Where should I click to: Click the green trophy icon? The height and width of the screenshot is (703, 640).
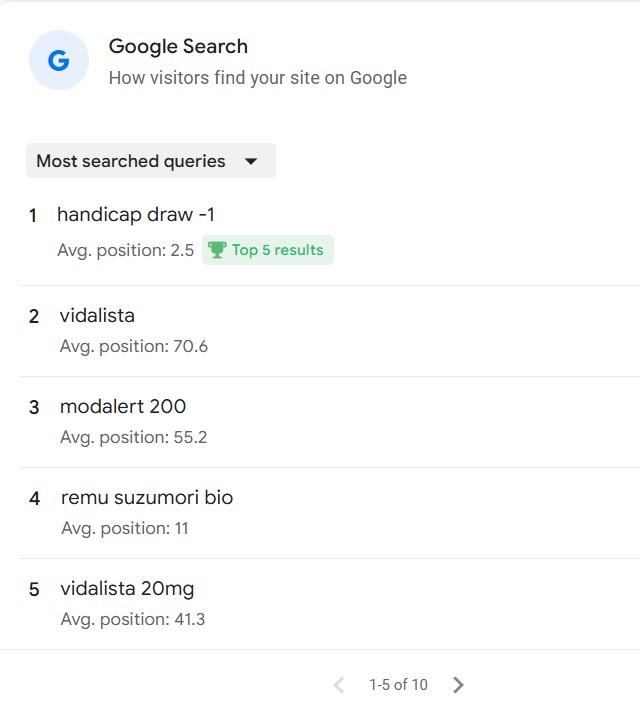click(x=217, y=250)
